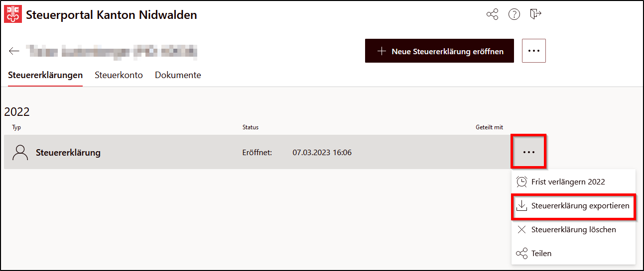Switch to the Steuerkonto tab

(119, 75)
